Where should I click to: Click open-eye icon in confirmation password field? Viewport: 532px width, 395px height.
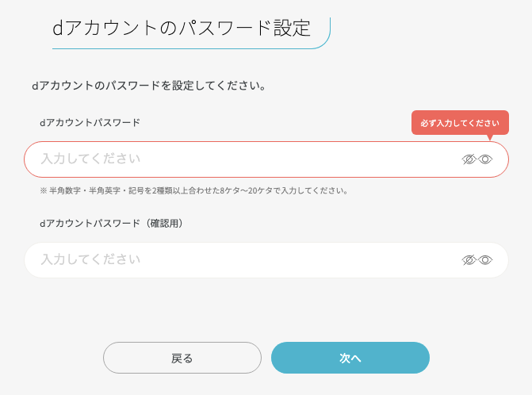[x=485, y=260]
